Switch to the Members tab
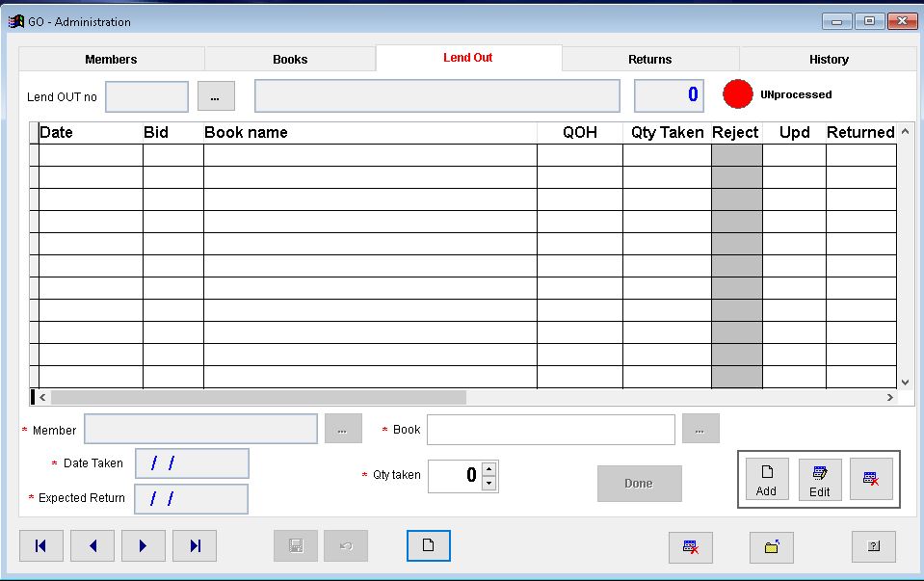This screenshot has height=581, width=924. [111, 60]
